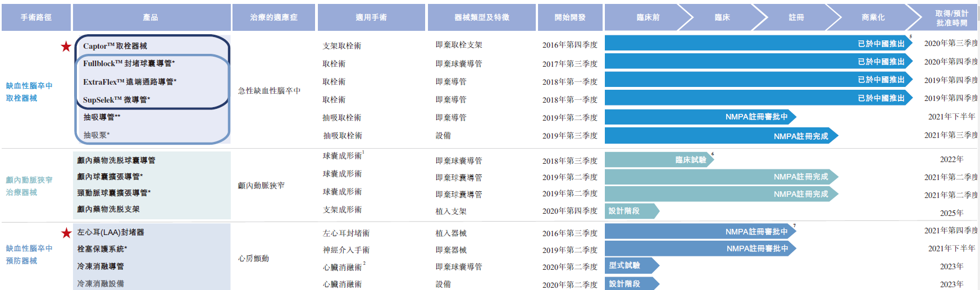Viewport: 980px width, 290px height.
Task: Click the Captor™取栓器械 product name
Action: 115,46
